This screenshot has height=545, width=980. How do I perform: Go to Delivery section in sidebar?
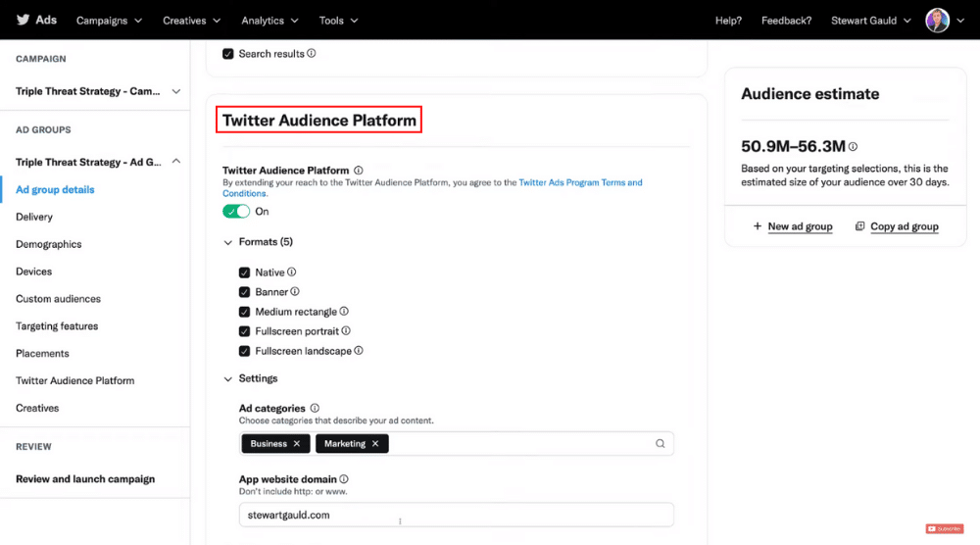tap(34, 217)
